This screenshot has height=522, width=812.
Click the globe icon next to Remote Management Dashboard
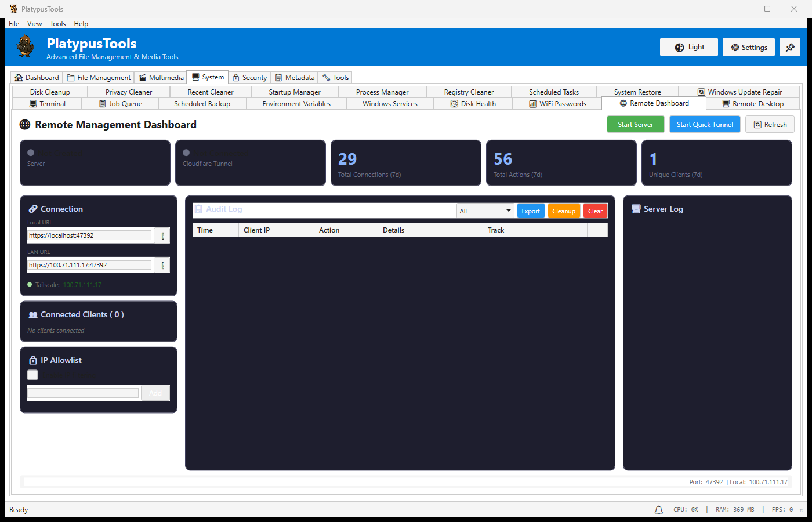click(24, 124)
